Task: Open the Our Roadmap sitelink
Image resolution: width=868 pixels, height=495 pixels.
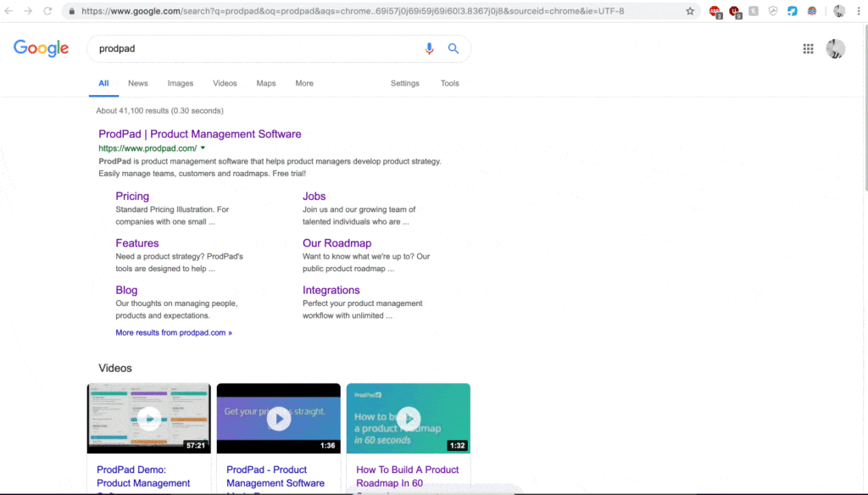Action: coord(337,243)
